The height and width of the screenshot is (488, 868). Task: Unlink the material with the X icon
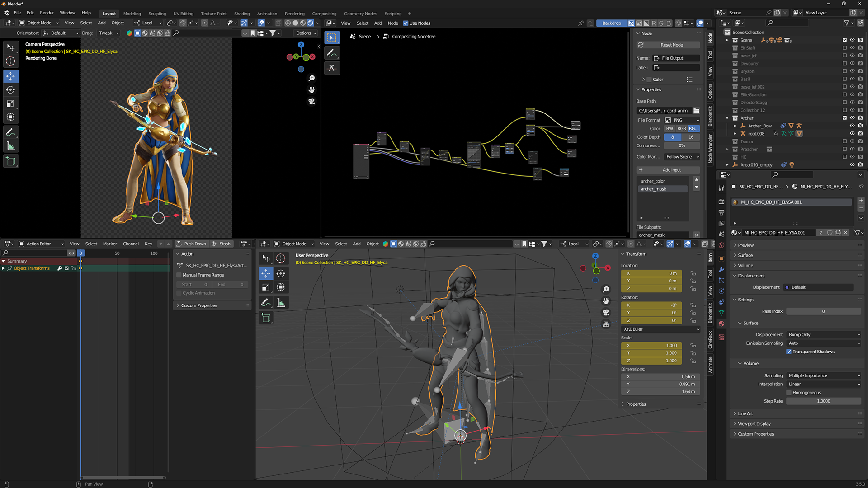coord(845,233)
